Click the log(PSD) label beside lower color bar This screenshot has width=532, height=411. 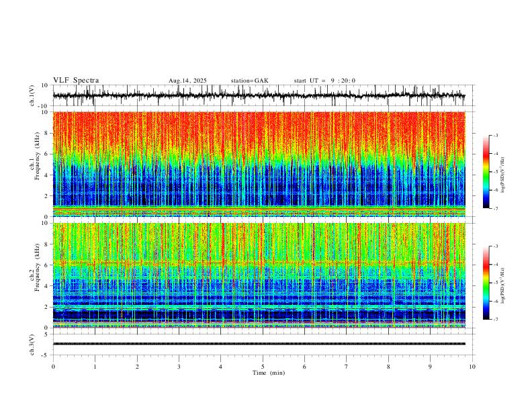[503, 285]
